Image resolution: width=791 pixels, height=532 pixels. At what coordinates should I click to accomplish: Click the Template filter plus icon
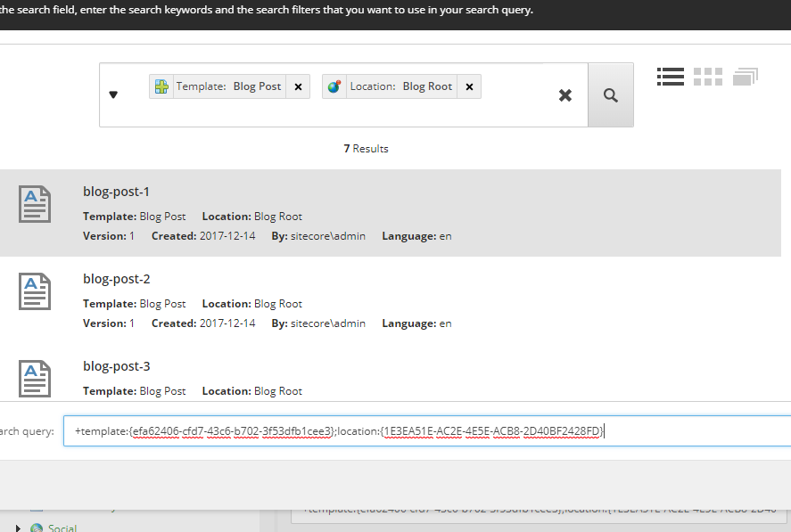[161, 86]
